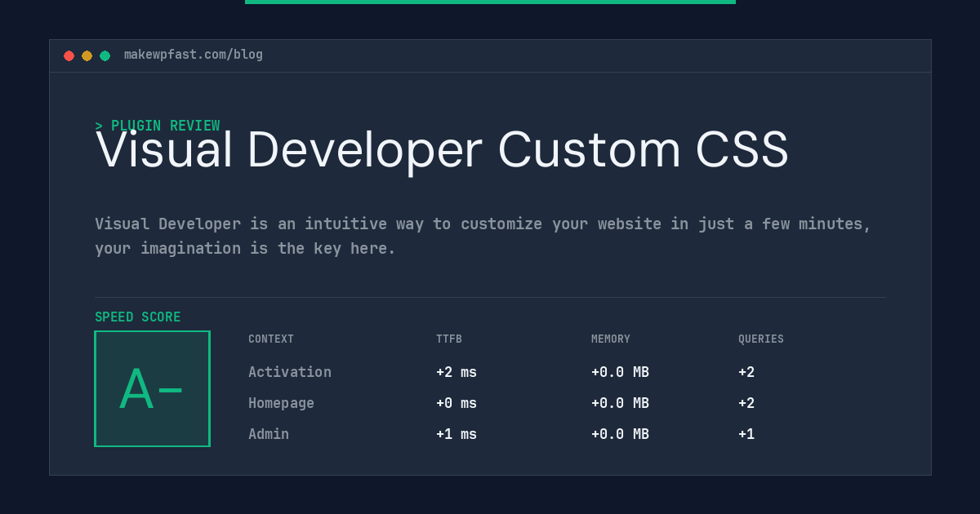Click Homepage memory value +0.0 MB
Viewport: 980px width, 514px height.
621,403
